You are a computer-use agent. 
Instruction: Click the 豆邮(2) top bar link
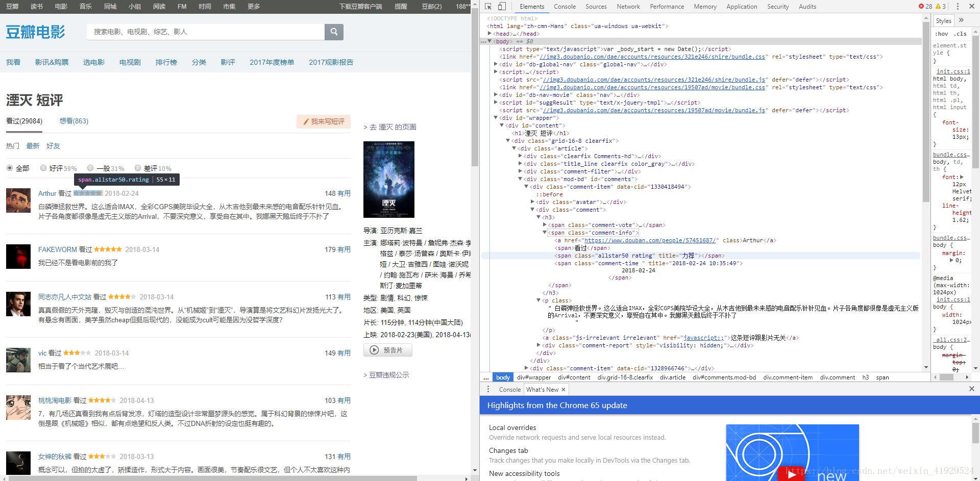point(432,7)
